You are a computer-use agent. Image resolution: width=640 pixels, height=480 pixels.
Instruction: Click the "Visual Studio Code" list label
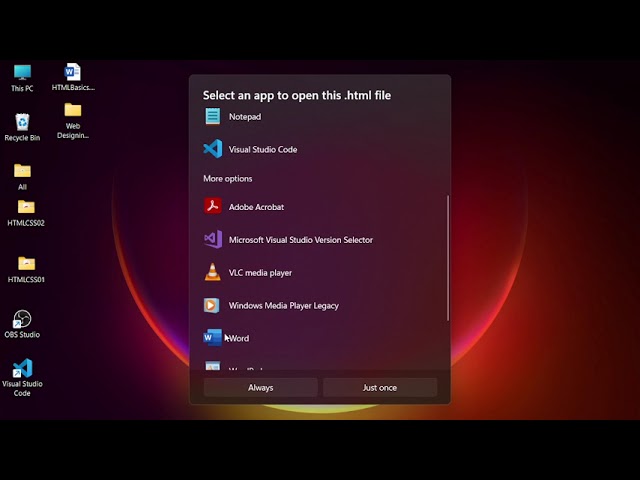tap(263, 149)
